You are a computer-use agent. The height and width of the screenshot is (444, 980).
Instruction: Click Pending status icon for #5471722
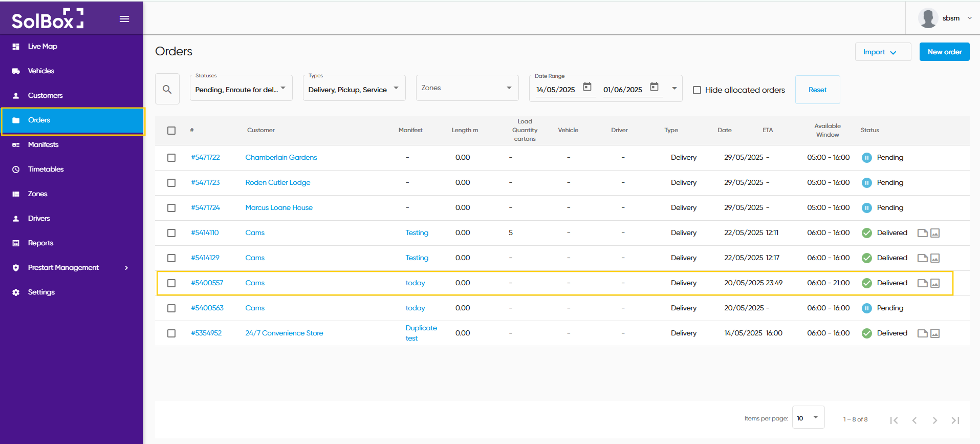[867, 158]
